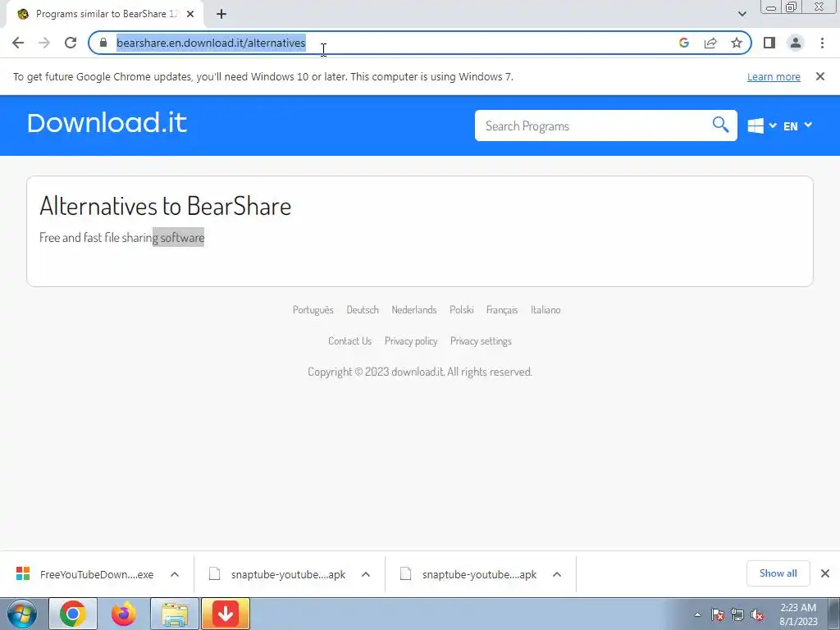Screen dimensions: 840x630
Task: View site info via lock icon
Action: [103, 43]
